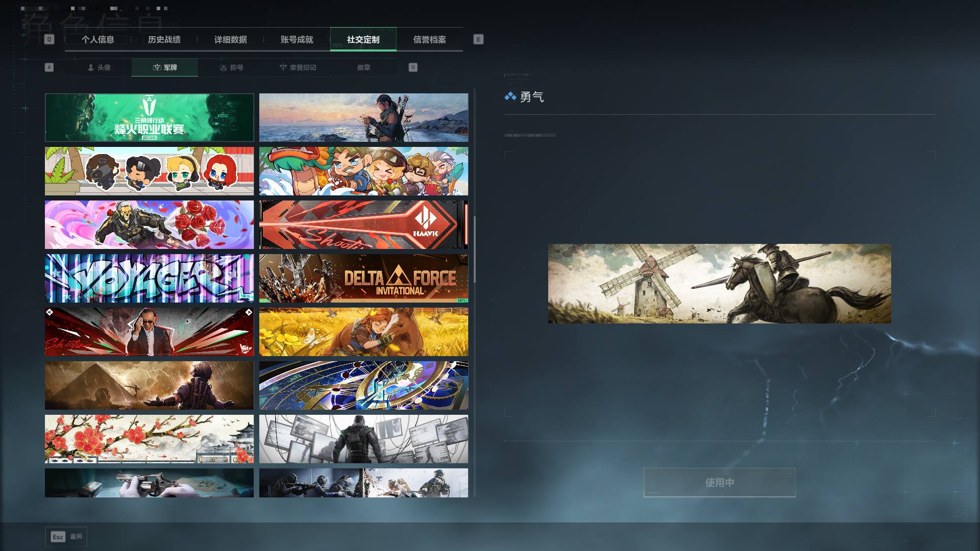Click the windmill knight preview image
The image size is (980, 551).
click(719, 283)
